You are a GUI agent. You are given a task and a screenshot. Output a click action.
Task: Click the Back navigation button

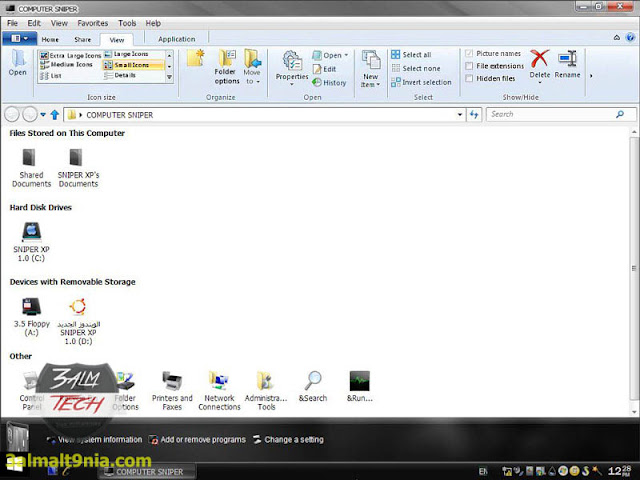click(12, 115)
